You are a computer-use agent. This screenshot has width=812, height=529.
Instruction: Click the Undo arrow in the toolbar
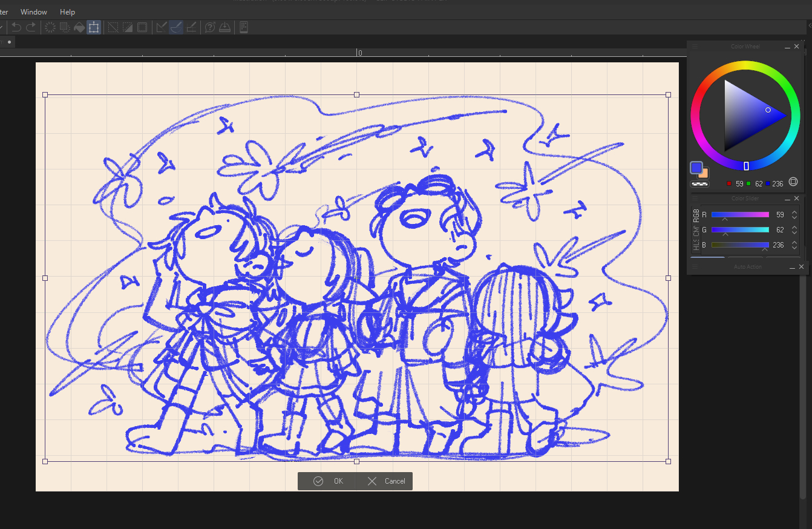(16, 27)
